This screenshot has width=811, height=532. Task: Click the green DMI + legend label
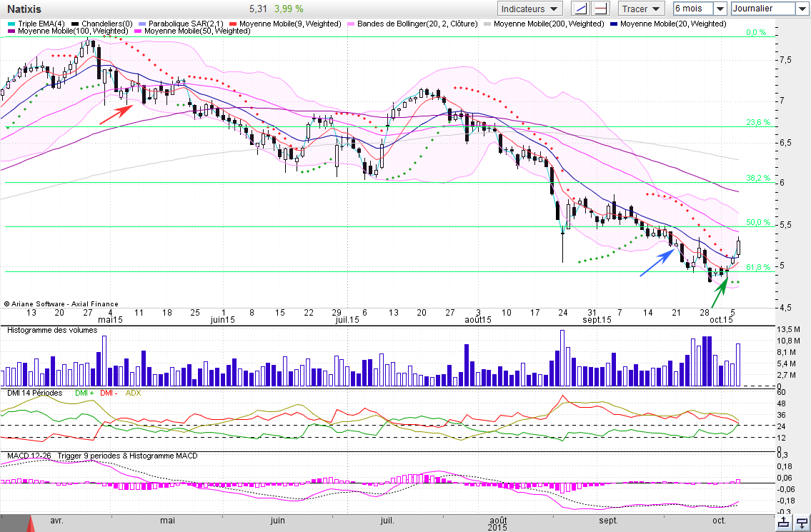[84, 393]
